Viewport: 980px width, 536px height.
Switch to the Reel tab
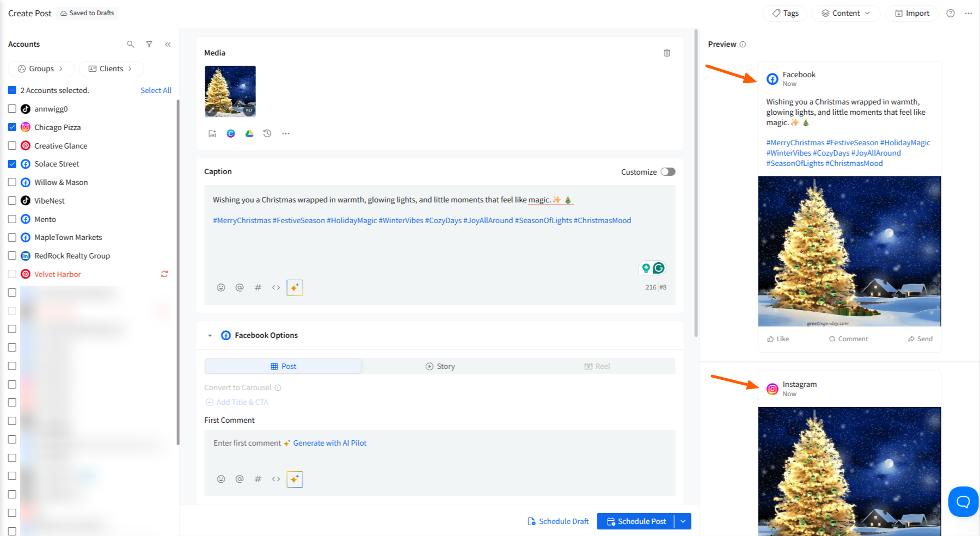597,366
